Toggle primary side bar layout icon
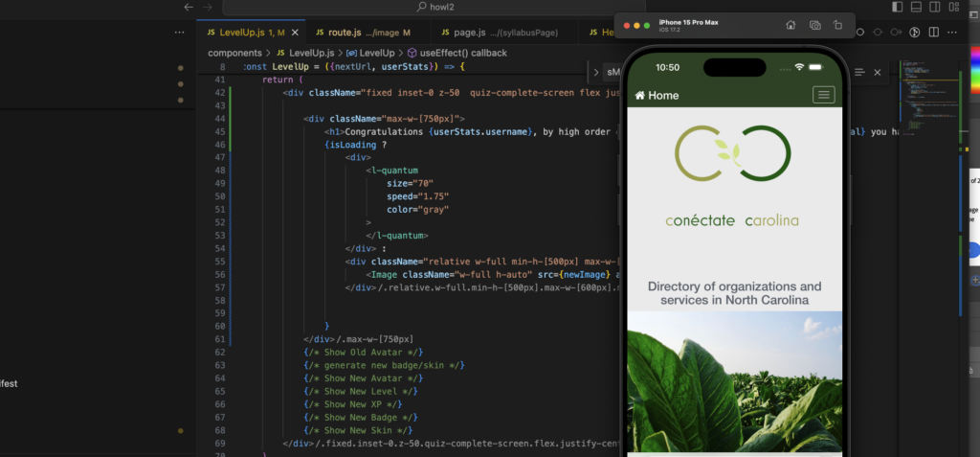 [x=897, y=7]
